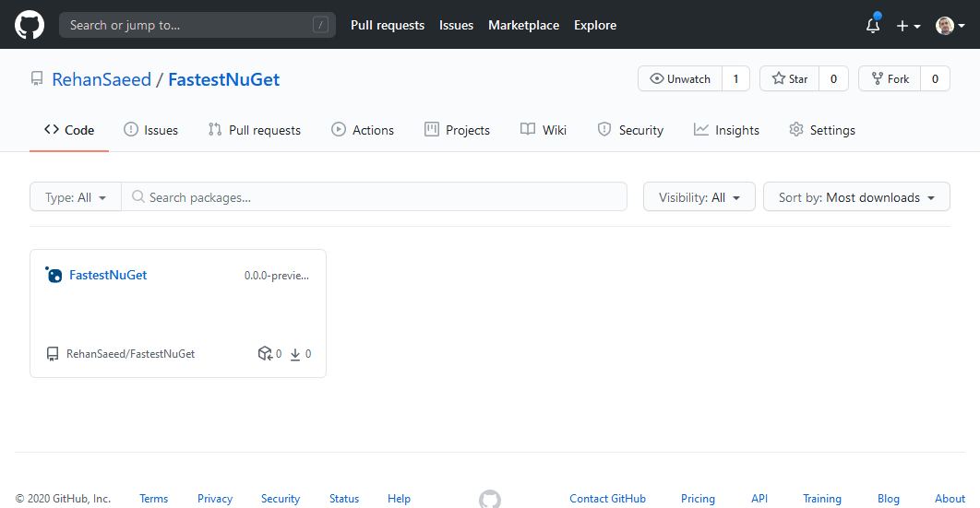
Task: Open the stargazers count next to Star
Action: (833, 78)
